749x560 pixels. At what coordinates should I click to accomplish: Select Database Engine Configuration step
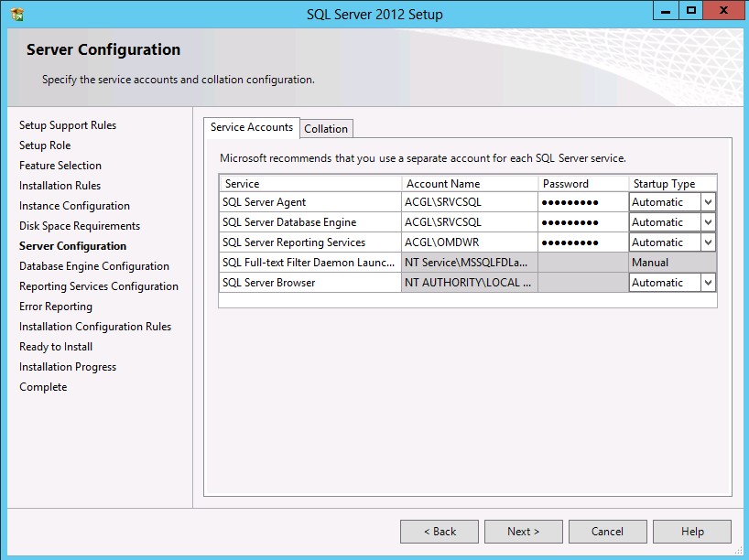click(x=94, y=266)
